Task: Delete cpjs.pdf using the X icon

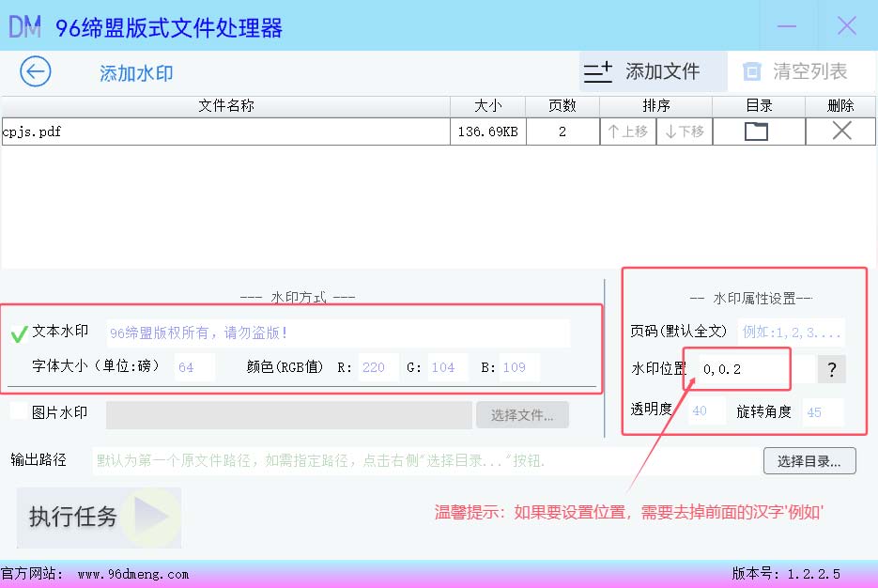Action: [x=841, y=132]
